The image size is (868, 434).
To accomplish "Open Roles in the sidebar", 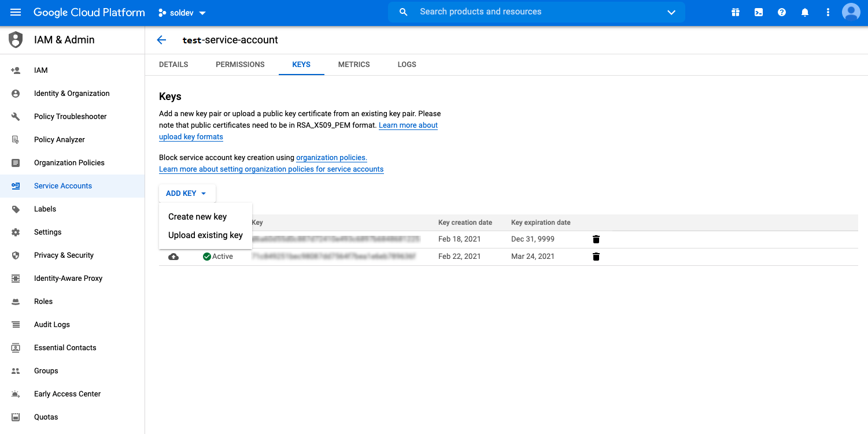I will [43, 302].
